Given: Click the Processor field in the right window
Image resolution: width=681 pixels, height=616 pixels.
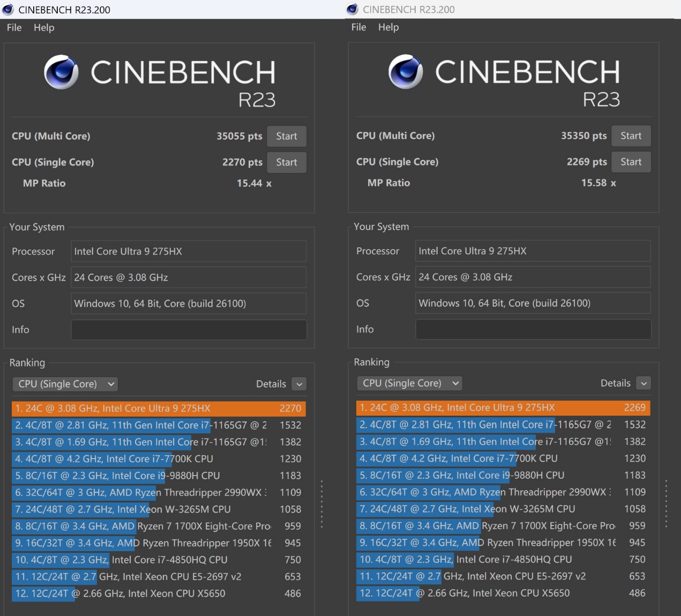Looking at the screenshot, I should pos(533,251).
